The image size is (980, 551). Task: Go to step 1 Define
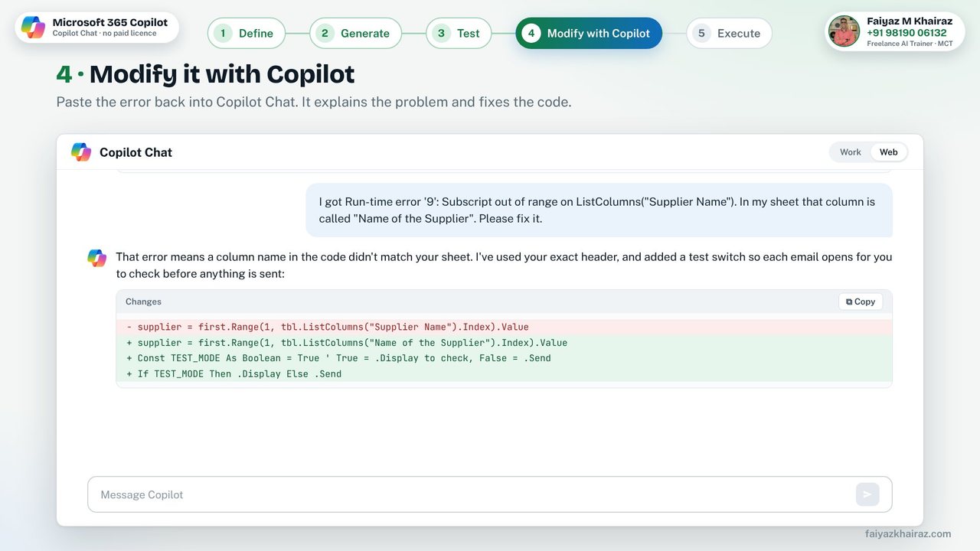(247, 33)
